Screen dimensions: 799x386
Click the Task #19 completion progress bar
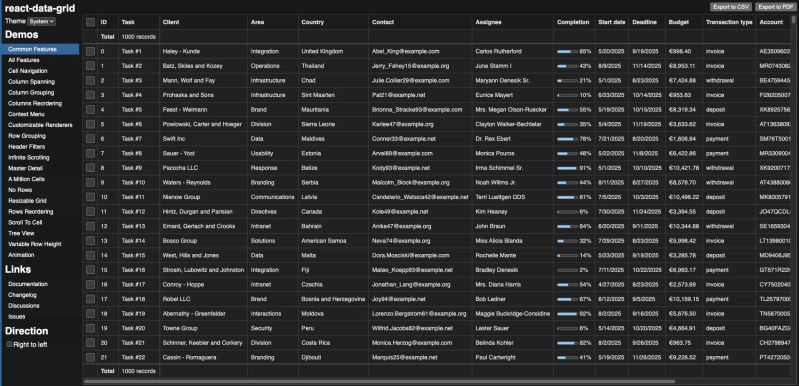(567, 314)
